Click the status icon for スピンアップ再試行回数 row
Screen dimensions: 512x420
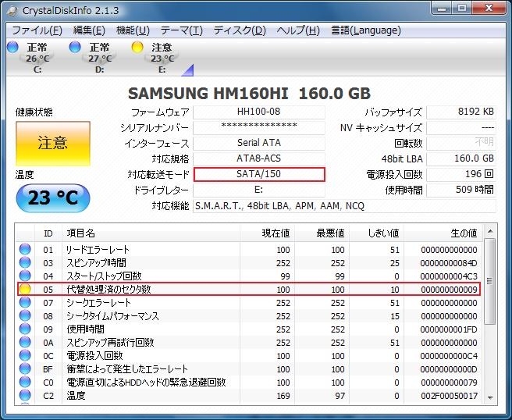pyautogui.click(x=25, y=342)
